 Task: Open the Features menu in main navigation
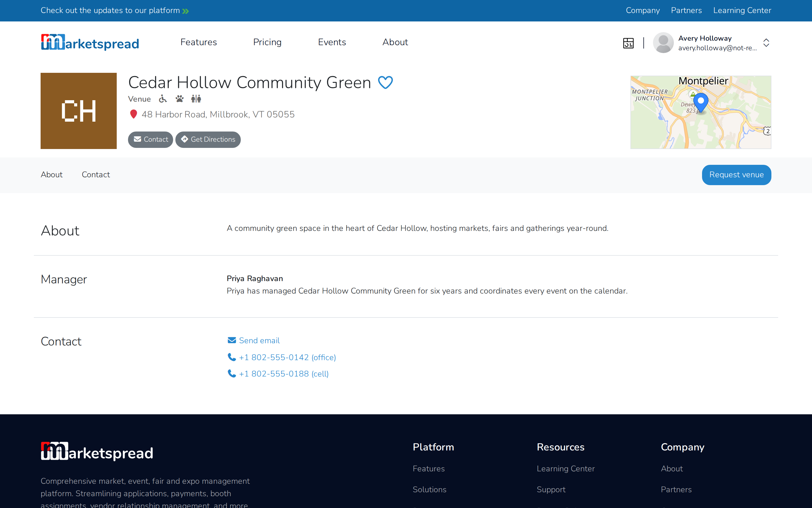pyautogui.click(x=199, y=42)
